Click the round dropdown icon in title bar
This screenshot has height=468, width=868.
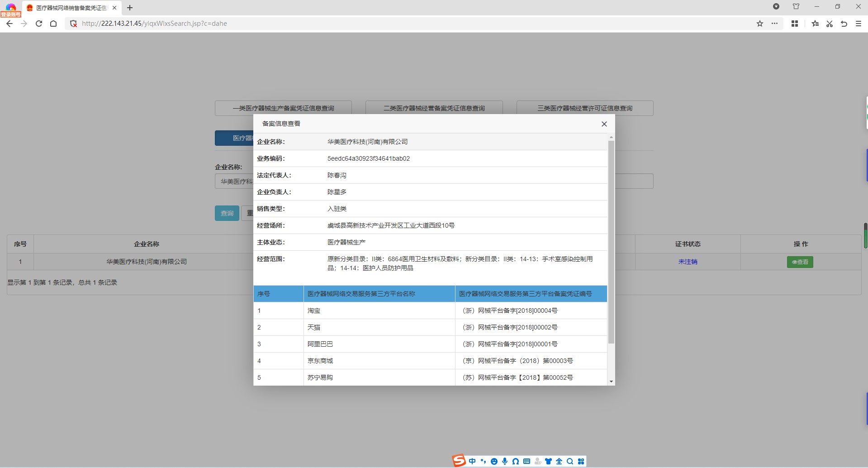pos(776,6)
